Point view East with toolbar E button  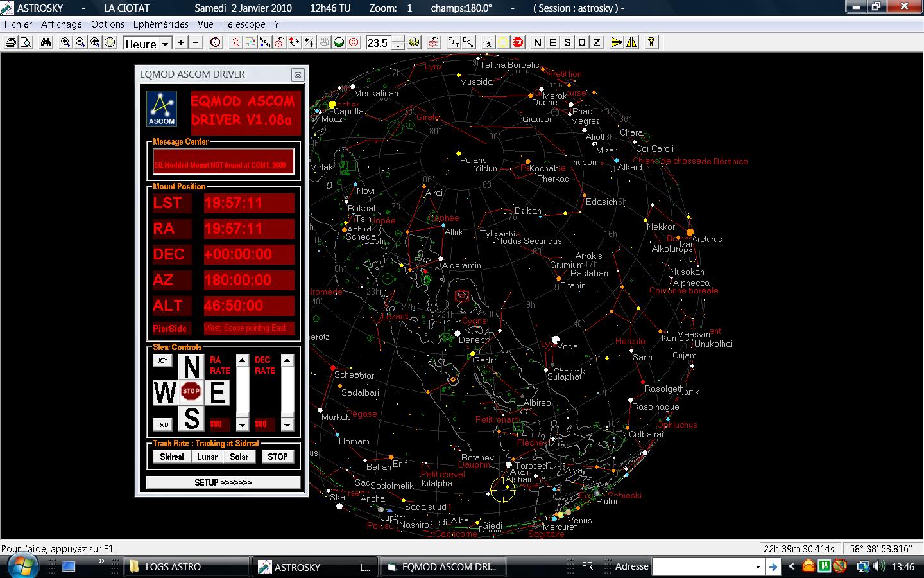click(x=552, y=42)
